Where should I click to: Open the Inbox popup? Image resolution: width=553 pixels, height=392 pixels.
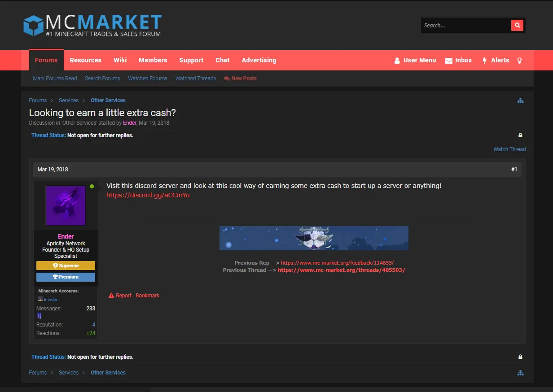(458, 60)
